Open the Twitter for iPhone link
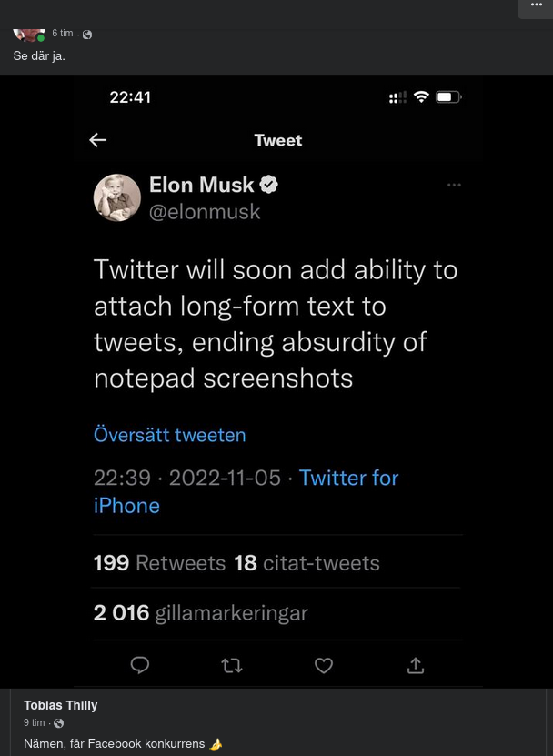This screenshot has width=553, height=756. [348, 478]
